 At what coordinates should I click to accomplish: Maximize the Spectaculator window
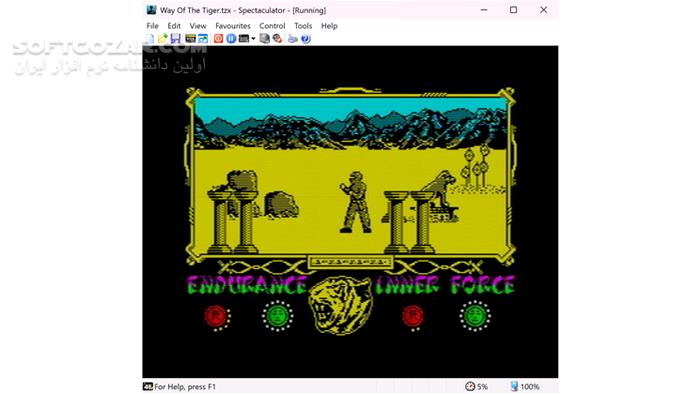pos(513,10)
